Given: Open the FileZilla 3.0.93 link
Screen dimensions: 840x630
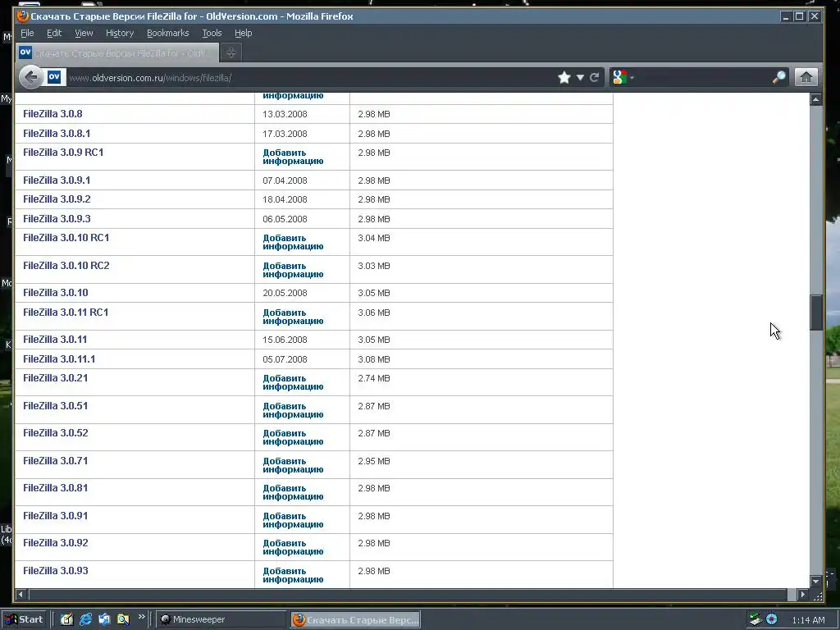Looking at the screenshot, I should [55, 571].
